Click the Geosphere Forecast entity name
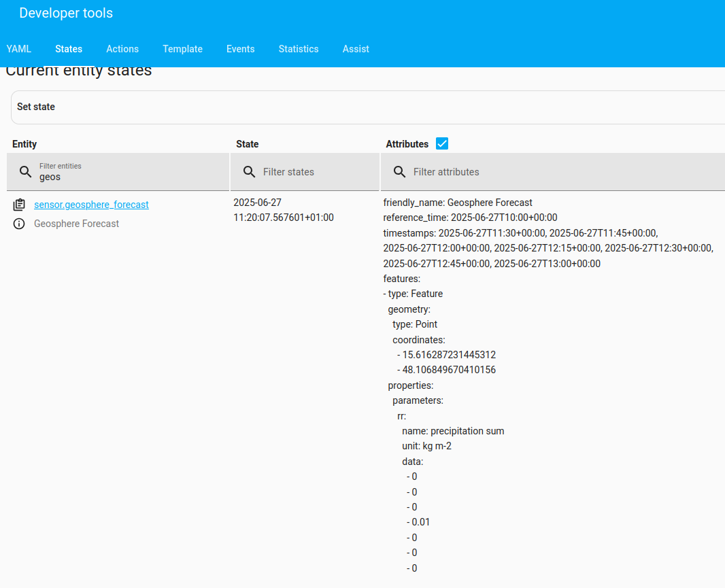The image size is (725, 588). point(77,224)
